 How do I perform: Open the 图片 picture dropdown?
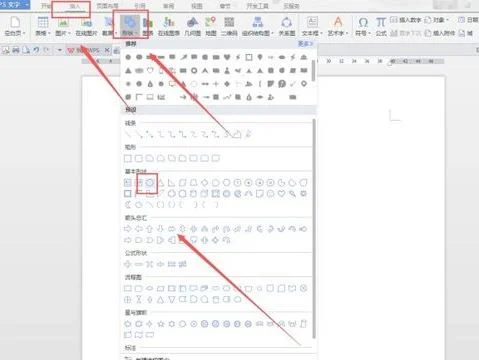pos(63,26)
